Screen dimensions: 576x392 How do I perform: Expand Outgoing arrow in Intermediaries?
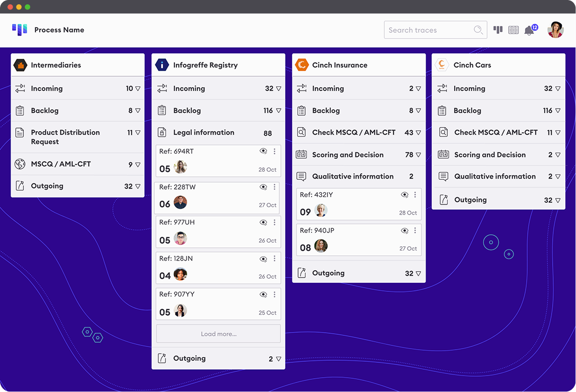[x=138, y=186]
